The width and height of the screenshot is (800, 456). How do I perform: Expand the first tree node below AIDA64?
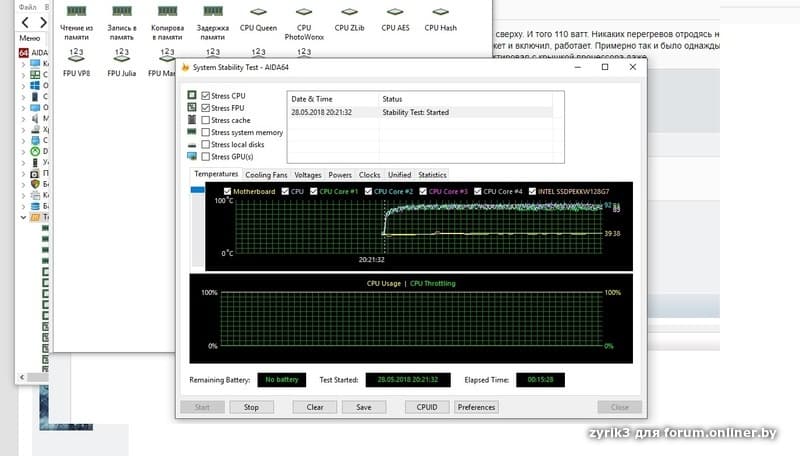[x=23, y=64]
